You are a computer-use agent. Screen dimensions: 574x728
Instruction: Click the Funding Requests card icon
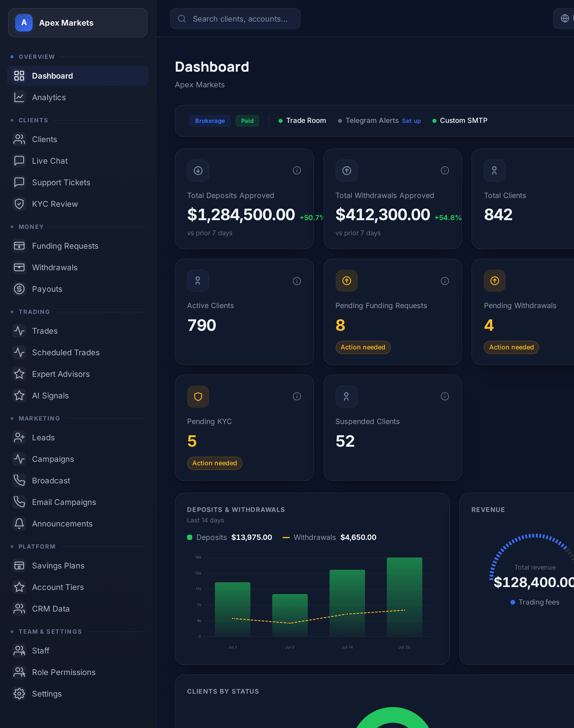tap(19, 246)
